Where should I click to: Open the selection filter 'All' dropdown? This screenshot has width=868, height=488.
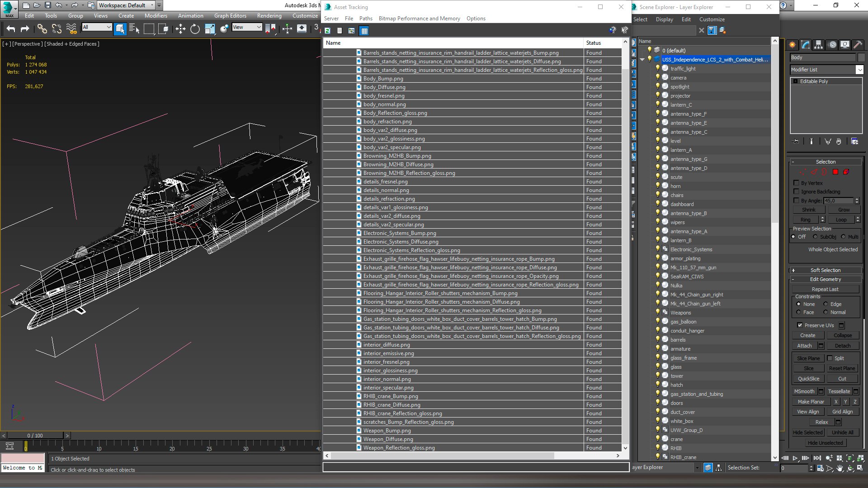point(97,28)
